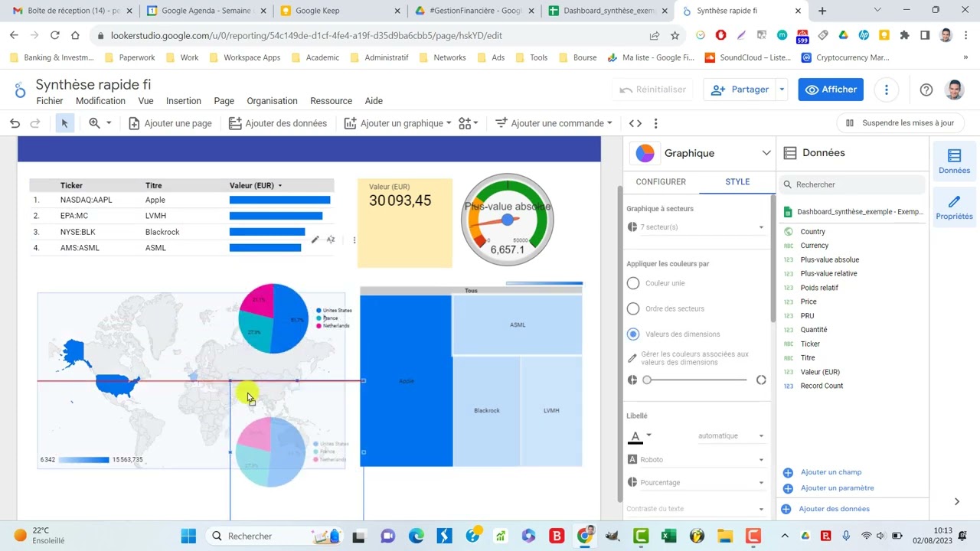
Task: Click the blue Afficher button
Action: (x=831, y=90)
